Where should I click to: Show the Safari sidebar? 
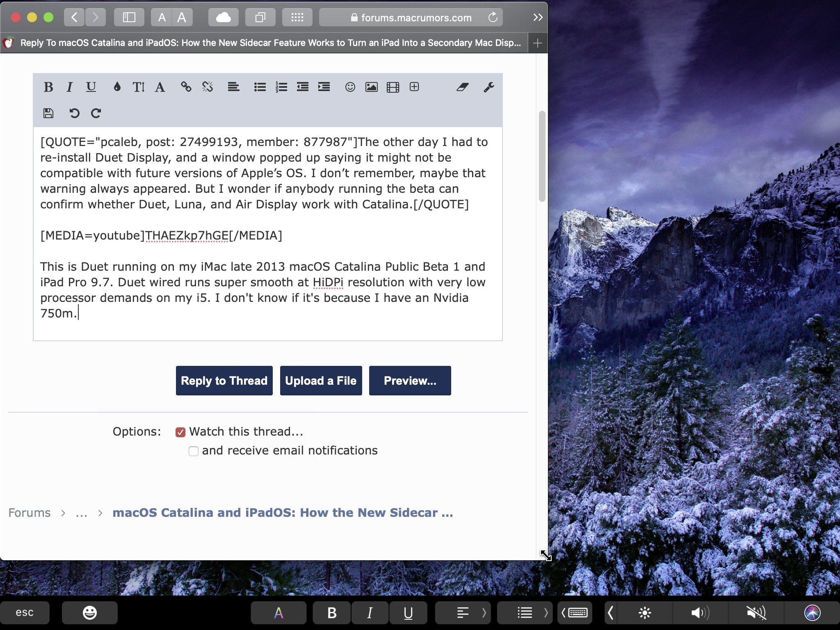tap(129, 17)
